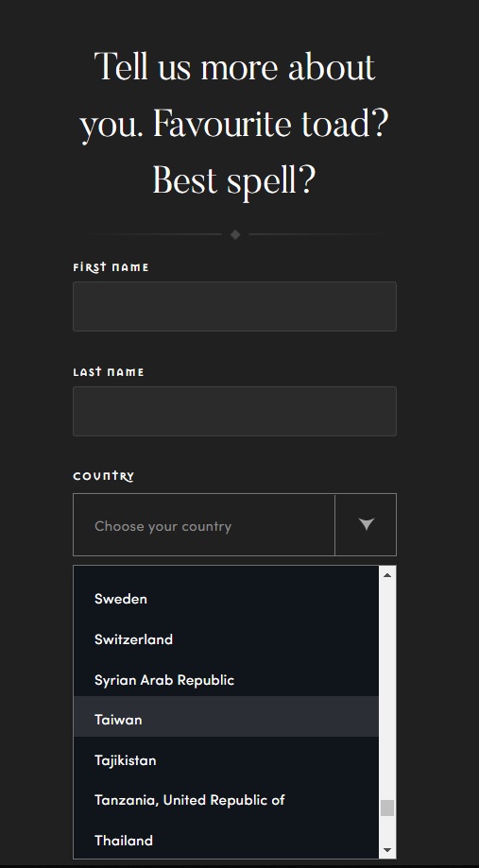The image size is (479, 868).
Task: Open the Choose your country combo box
Action: point(235,525)
